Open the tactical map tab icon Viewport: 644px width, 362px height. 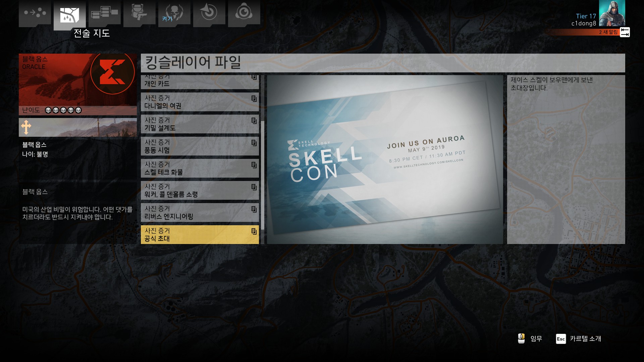[x=69, y=15]
